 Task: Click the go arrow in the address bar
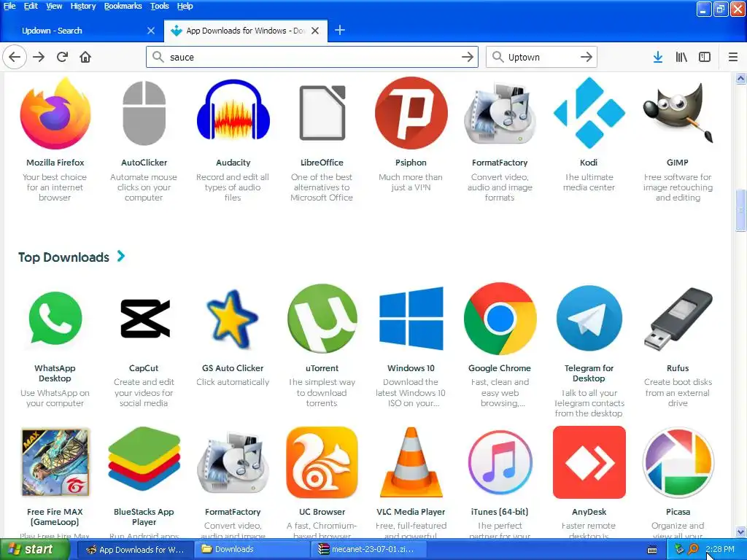(468, 57)
